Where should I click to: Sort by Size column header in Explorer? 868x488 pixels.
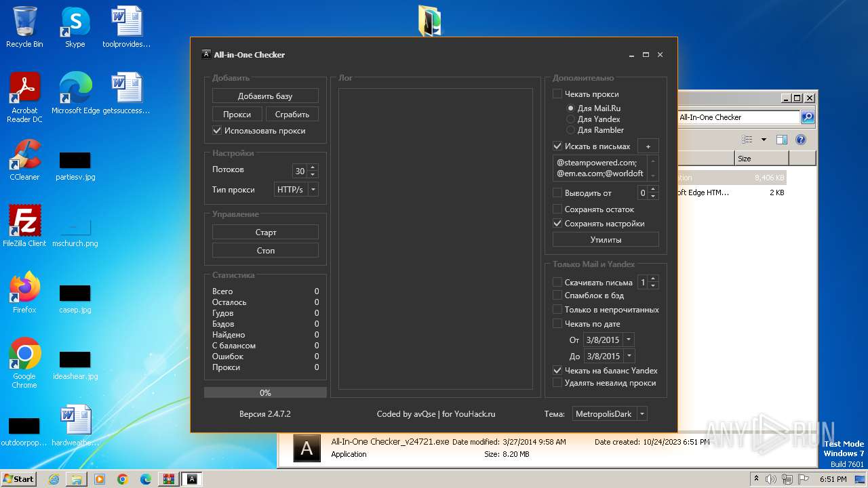click(x=762, y=159)
